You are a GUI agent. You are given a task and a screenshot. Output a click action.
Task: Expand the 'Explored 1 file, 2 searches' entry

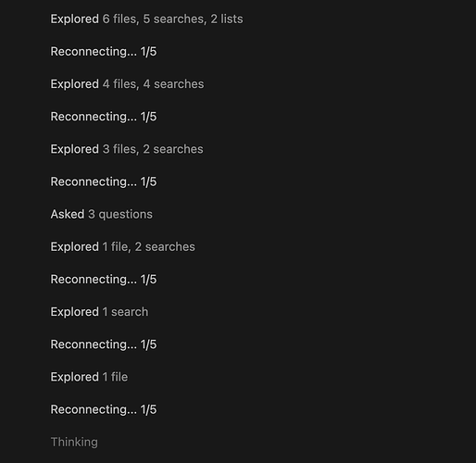(123, 247)
